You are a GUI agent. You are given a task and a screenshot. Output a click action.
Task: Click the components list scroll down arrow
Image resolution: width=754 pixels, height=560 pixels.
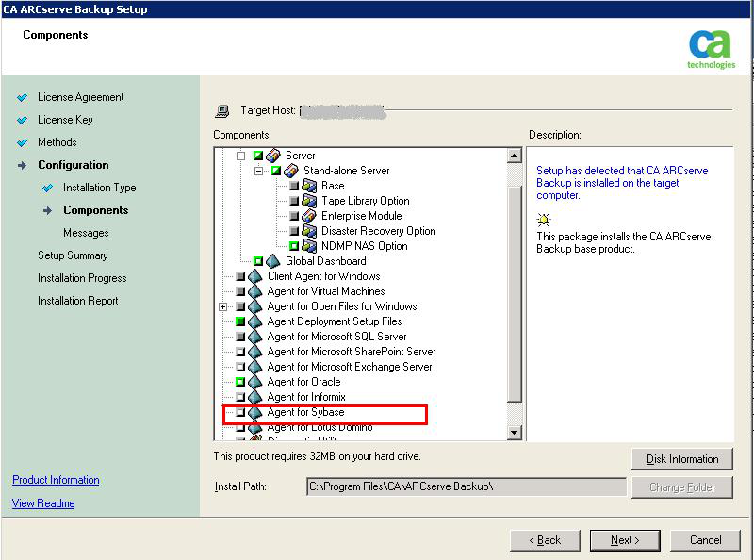click(515, 432)
